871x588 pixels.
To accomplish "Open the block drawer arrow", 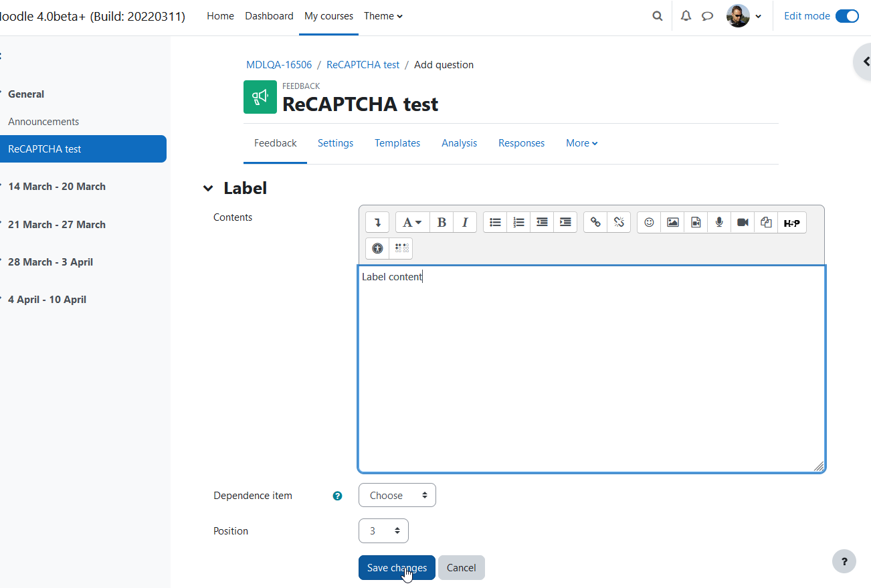I will click(x=864, y=62).
